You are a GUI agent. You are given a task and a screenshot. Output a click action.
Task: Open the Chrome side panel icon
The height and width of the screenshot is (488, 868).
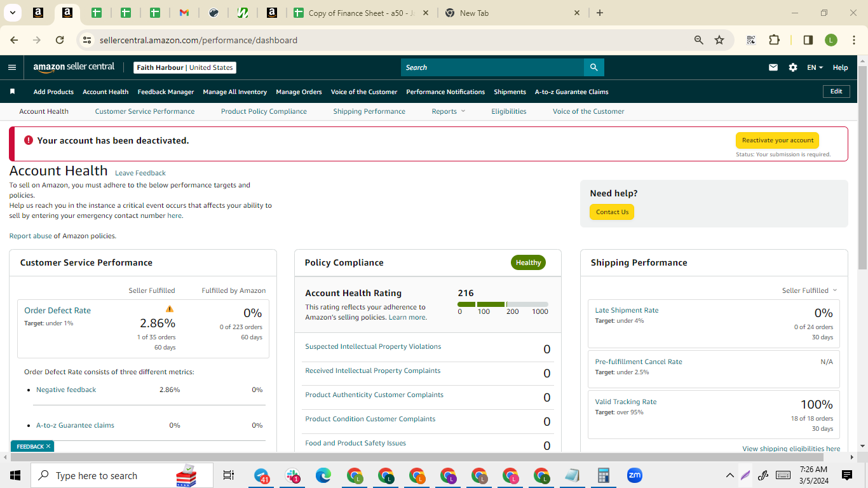click(x=808, y=40)
